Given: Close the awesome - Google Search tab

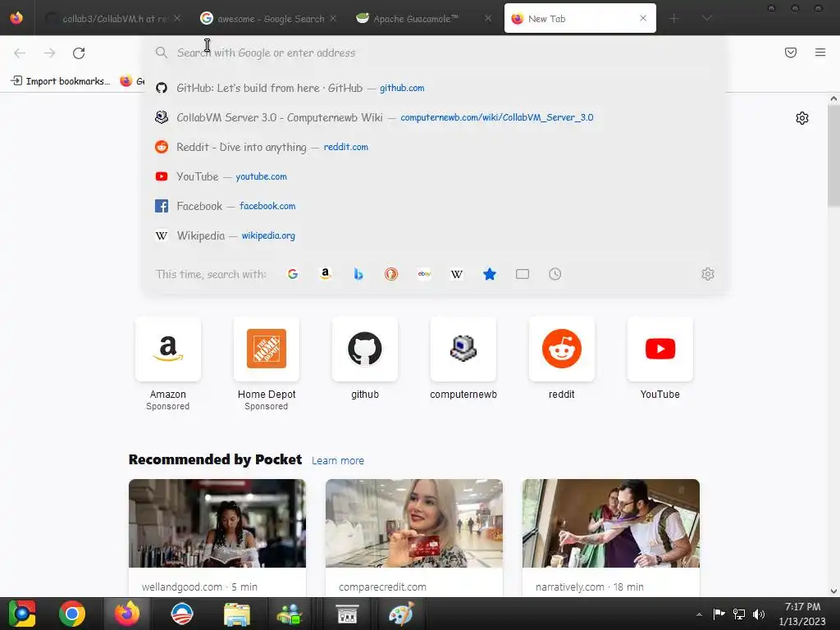Looking at the screenshot, I should click(x=333, y=18).
